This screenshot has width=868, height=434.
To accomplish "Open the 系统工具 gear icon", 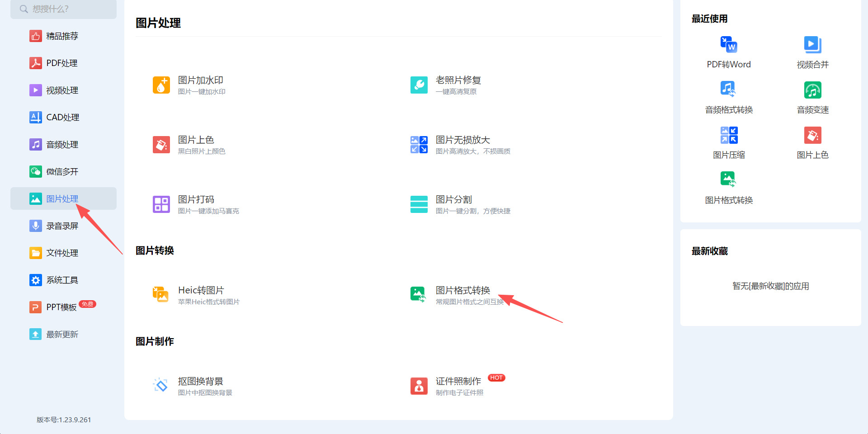I will (36, 280).
